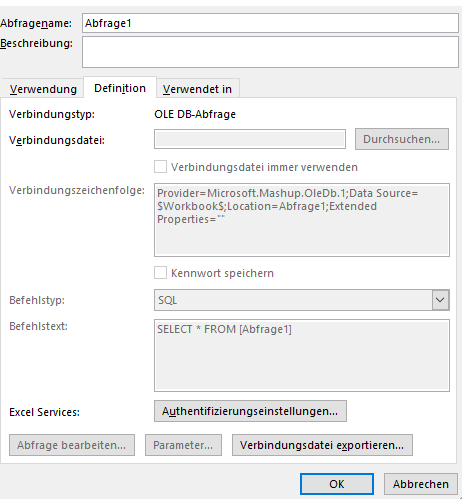Screen dimensions: 465x504
Task: Enable Verbindungsdatei immer verwenden checkbox
Action: 160,167
